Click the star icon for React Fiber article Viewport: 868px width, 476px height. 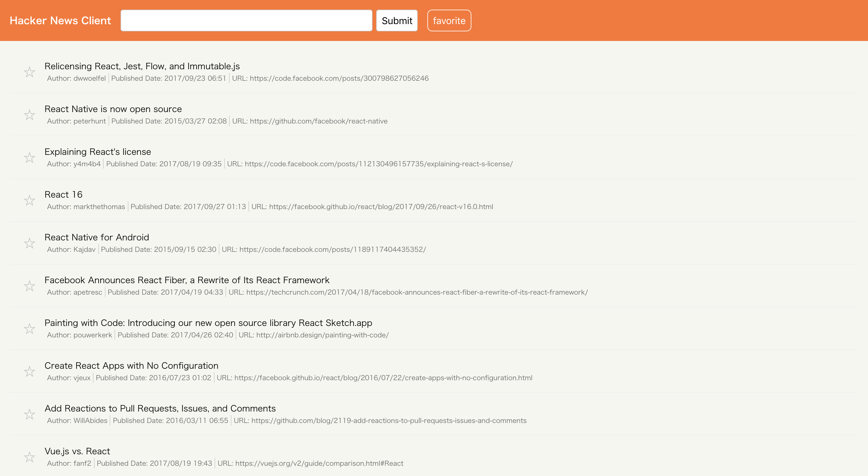(x=30, y=286)
